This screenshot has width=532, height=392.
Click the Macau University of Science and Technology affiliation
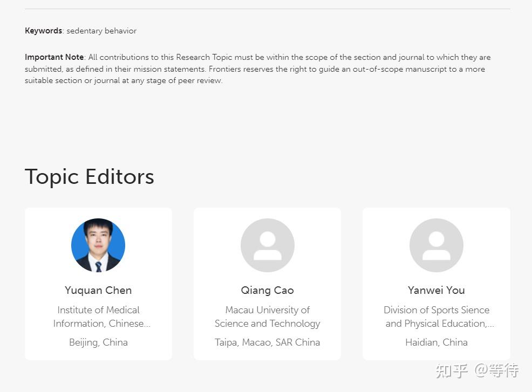pyautogui.click(x=267, y=317)
